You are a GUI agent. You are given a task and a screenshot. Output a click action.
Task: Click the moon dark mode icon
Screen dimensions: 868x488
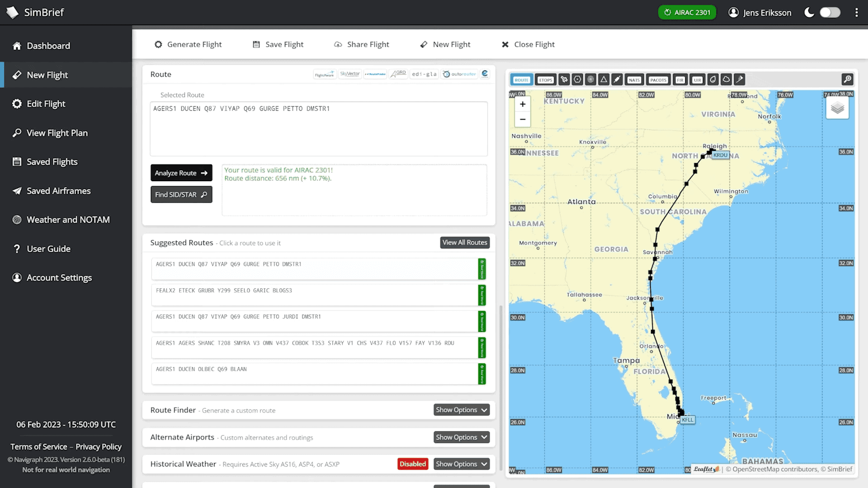(x=809, y=13)
